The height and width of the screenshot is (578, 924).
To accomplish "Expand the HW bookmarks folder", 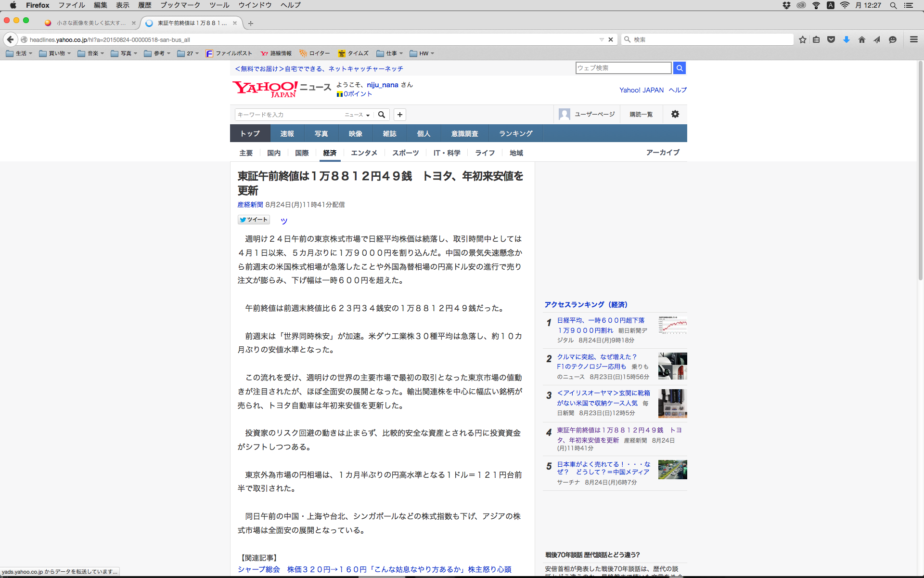I will point(422,53).
